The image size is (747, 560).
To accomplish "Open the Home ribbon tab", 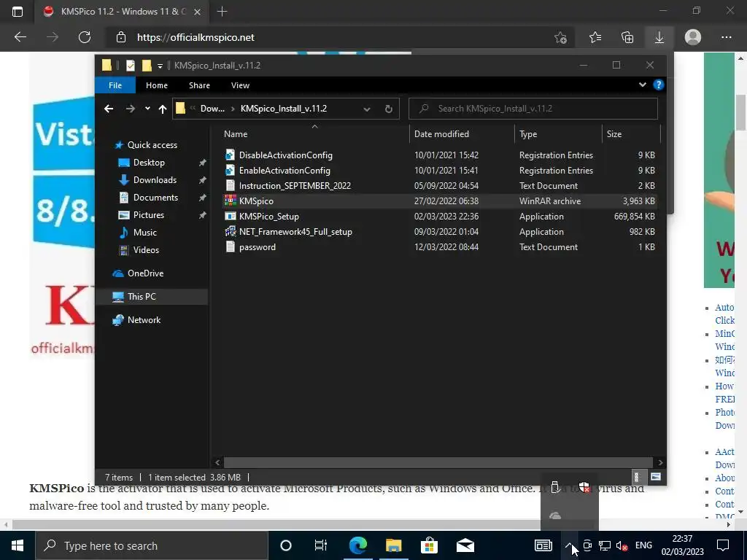I will 157,85.
